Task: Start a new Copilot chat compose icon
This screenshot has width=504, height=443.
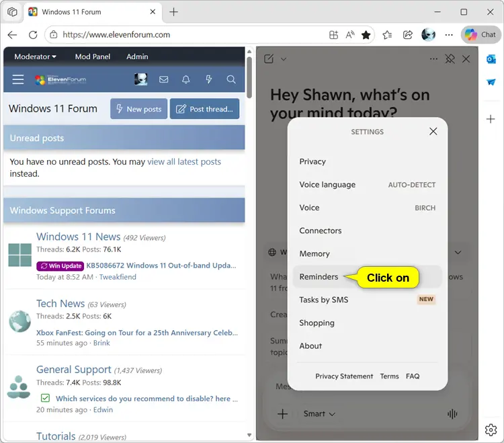Action: point(269,59)
